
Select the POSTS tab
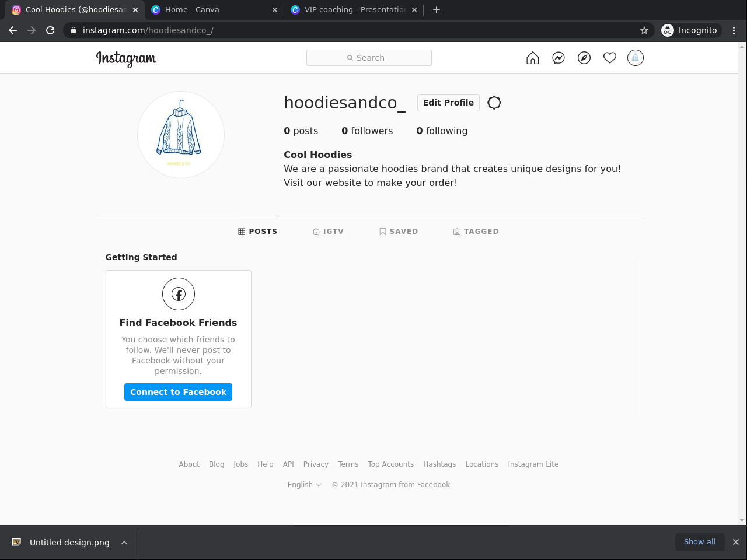pyautogui.click(x=258, y=232)
